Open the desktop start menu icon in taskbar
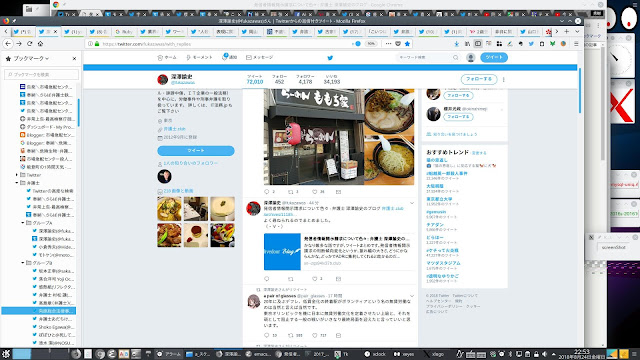Image resolution: width=640 pixels, height=360 pixels. [x=6, y=354]
